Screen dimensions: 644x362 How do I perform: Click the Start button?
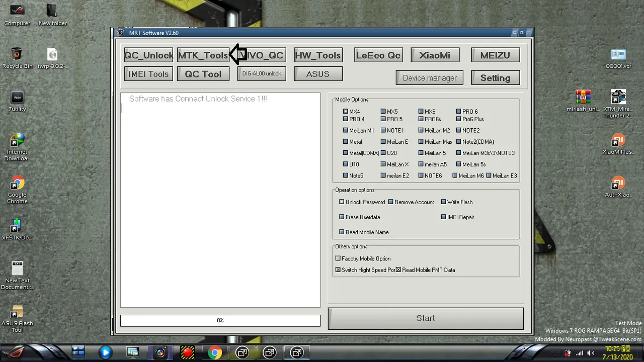pos(426,318)
